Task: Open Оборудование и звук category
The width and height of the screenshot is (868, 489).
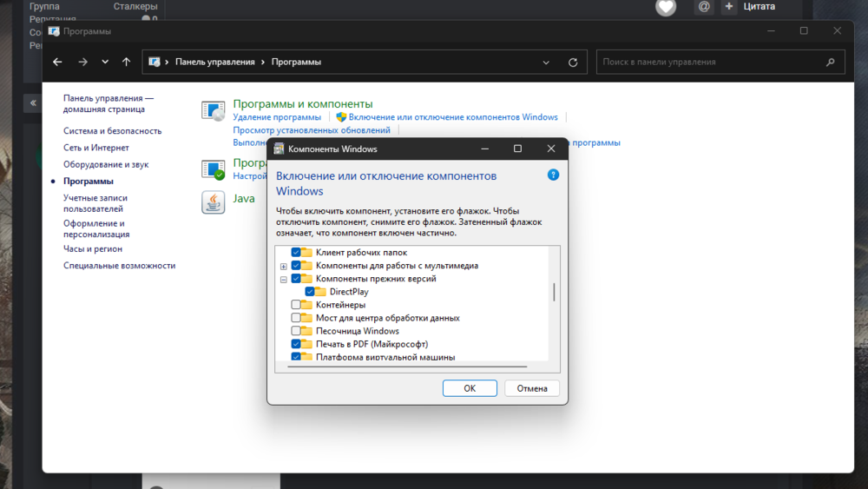Action: 106,164
